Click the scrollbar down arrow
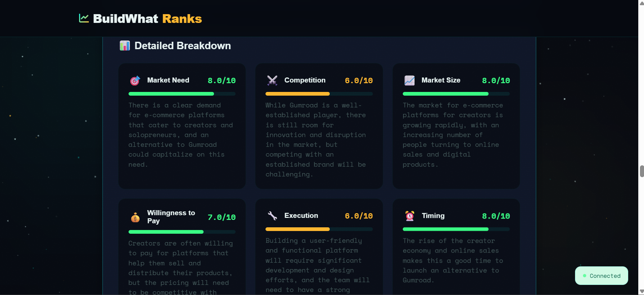Viewport: 644px width, 295px height. coord(642,292)
